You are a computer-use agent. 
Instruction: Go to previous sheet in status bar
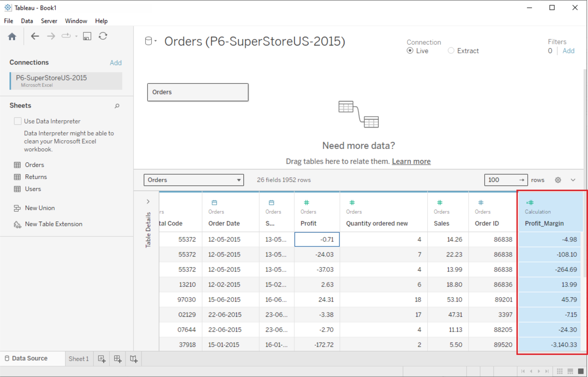point(531,371)
